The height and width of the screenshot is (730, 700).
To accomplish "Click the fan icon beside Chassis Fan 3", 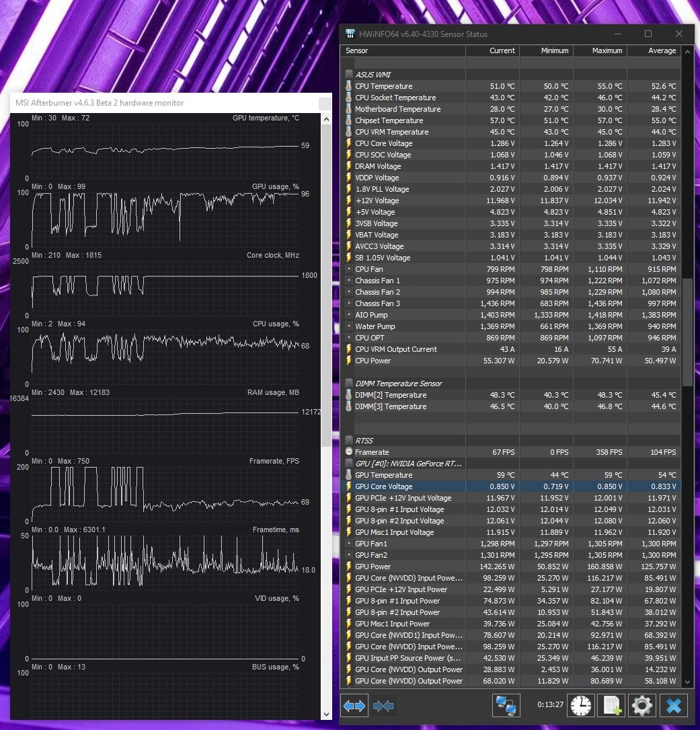I will (348, 303).
